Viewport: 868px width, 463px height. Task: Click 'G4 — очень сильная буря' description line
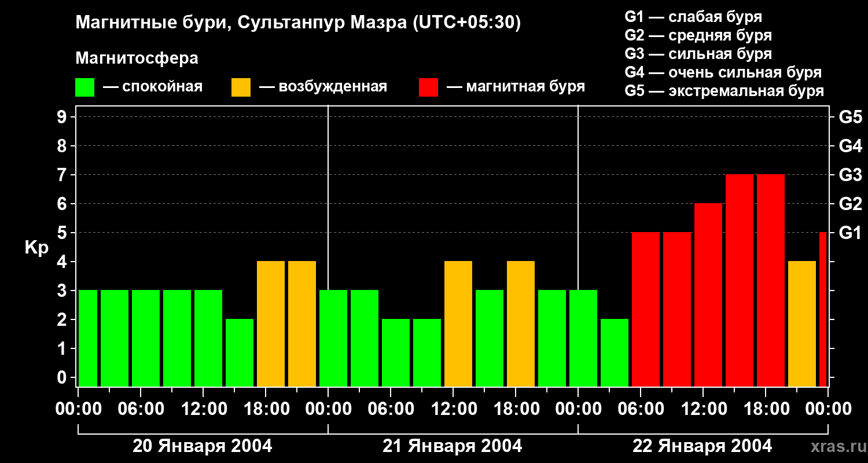click(723, 72)
